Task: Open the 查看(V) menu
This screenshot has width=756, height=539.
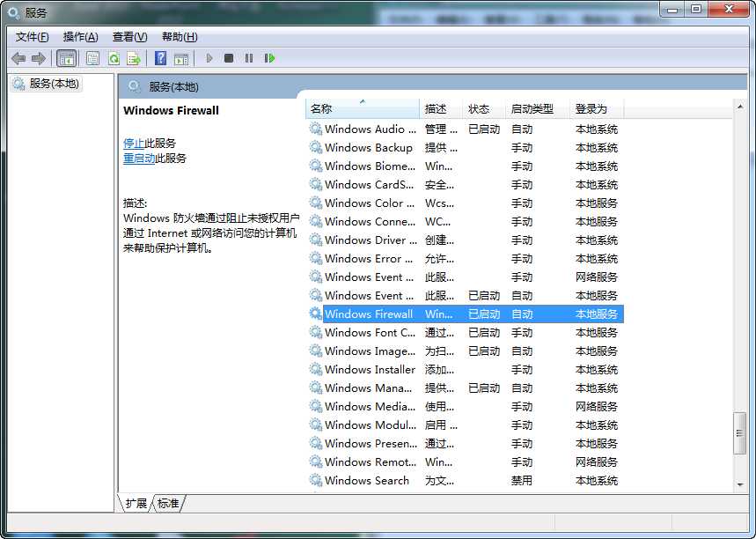Action: [129, 37]
